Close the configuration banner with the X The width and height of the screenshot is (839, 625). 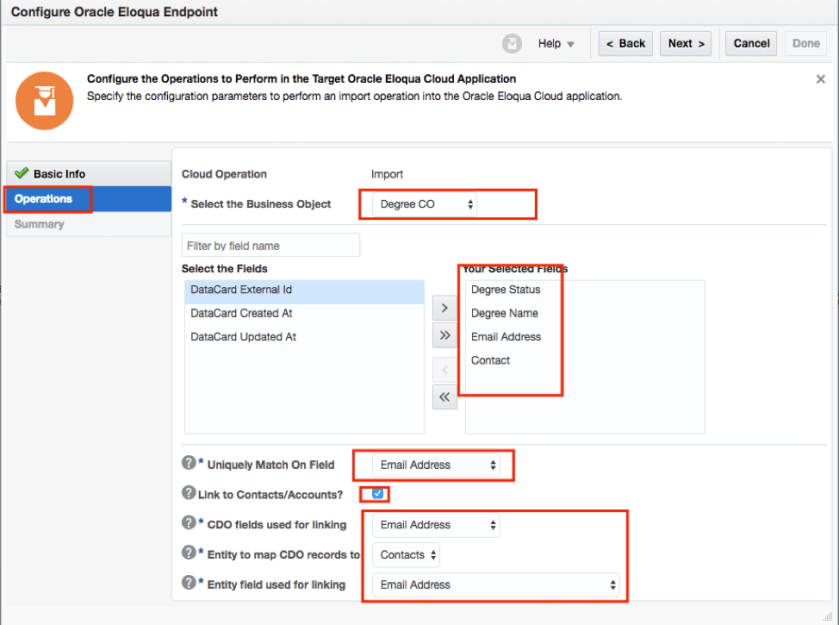[820, 79]
